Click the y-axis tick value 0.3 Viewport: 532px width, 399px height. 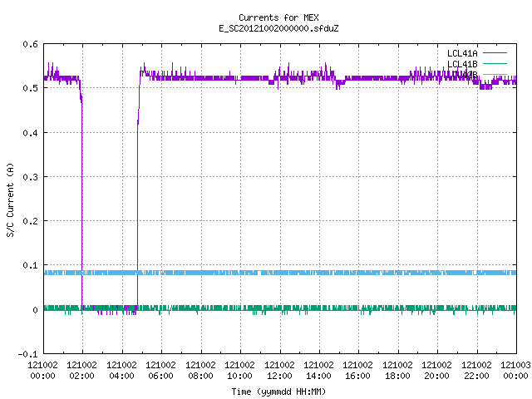[x=30, y=177]
